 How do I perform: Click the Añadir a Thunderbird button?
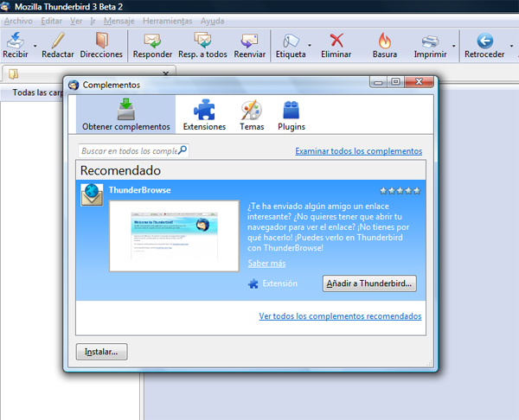[369, 283]
